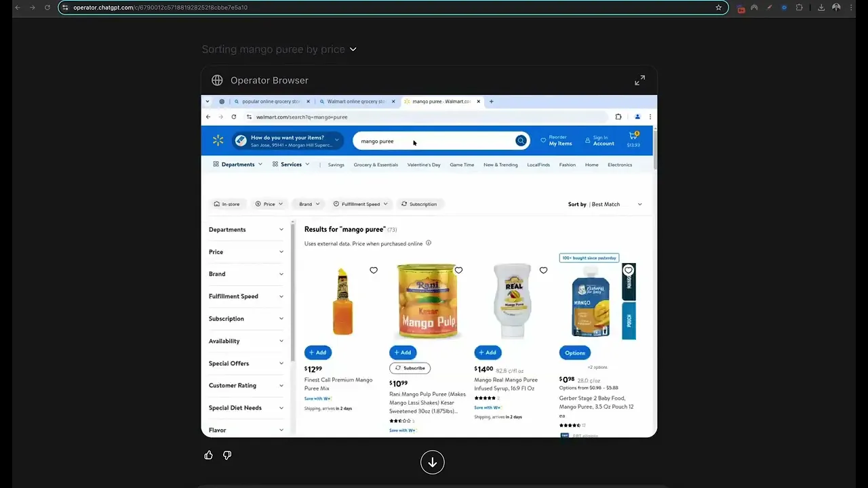Favorite the Finest Call Mango Puree Mix
Screen dimensions: 868x488
click(374, 270)
